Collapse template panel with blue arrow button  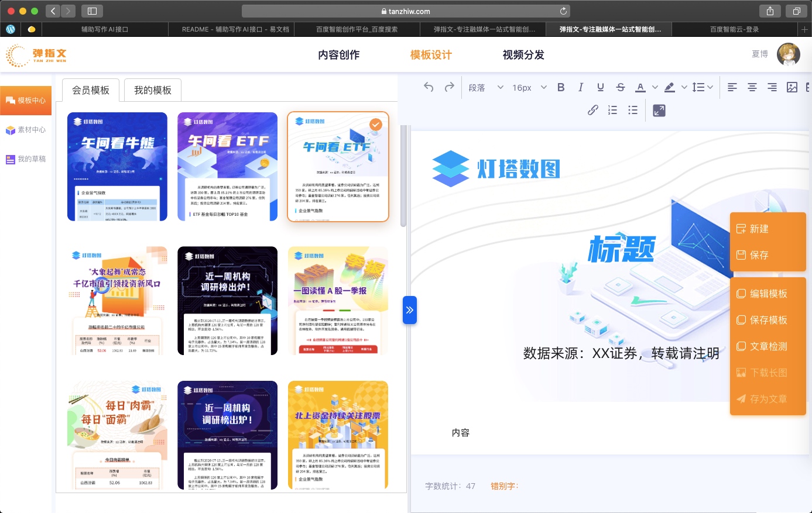click(410, 310)
